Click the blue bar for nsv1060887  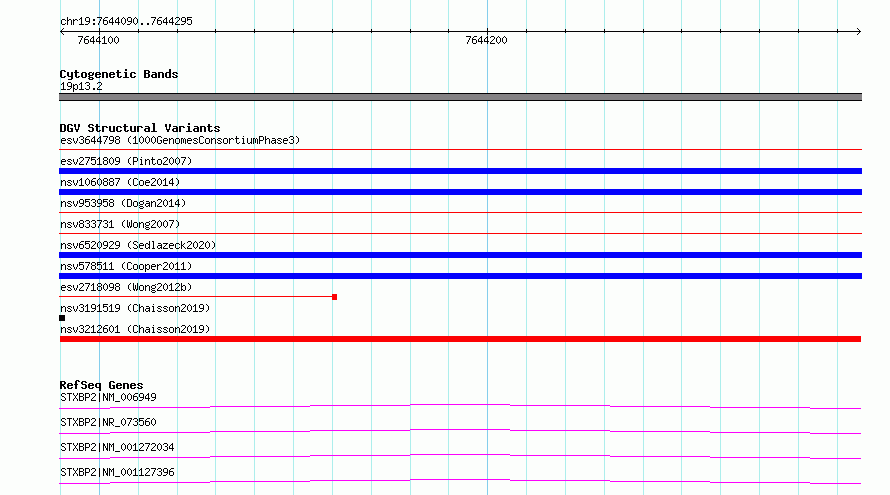[x=460, y=192]
